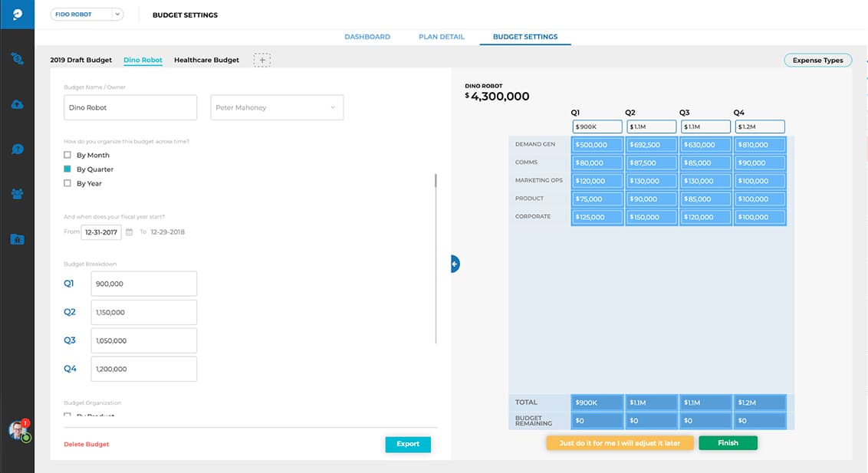
Task: Open the Peter Mahoney owner dropdown
Action: tap(277, 108)
